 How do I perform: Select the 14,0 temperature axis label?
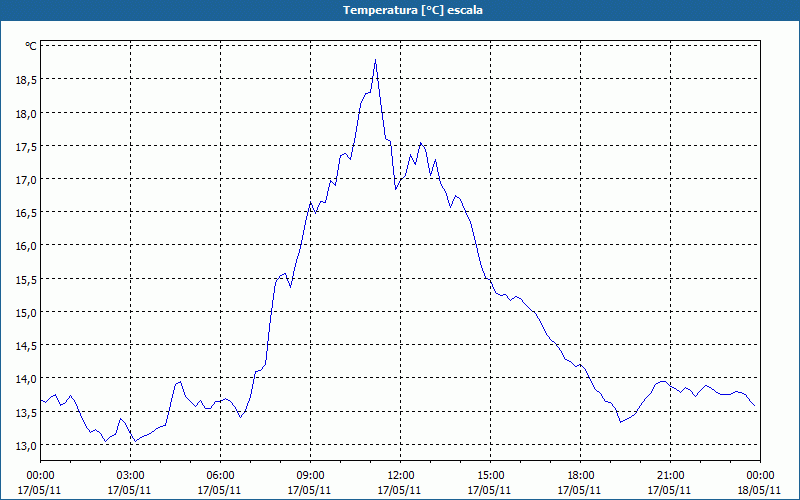[27, 380]
